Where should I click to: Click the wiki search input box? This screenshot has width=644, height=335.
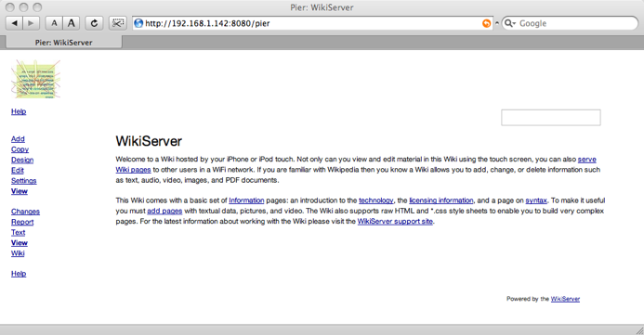tap(551, 118)
